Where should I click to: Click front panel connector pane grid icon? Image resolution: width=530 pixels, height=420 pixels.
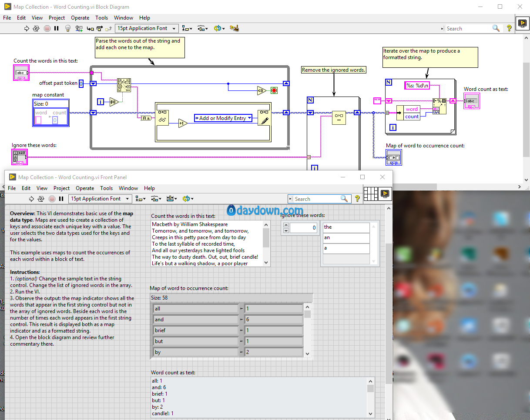[x=370, y=193]
